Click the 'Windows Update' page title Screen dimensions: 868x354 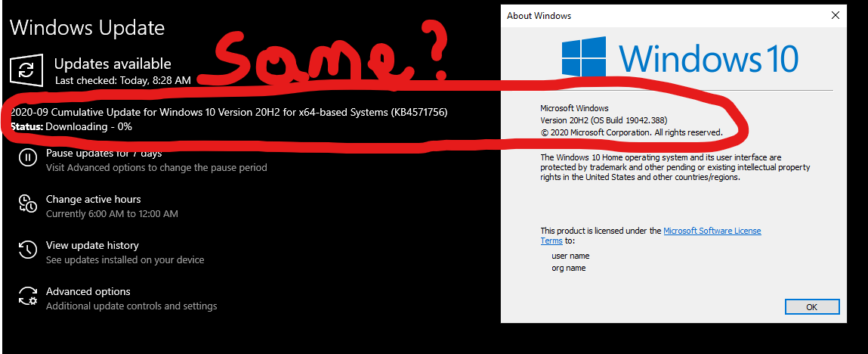point(88,28)
